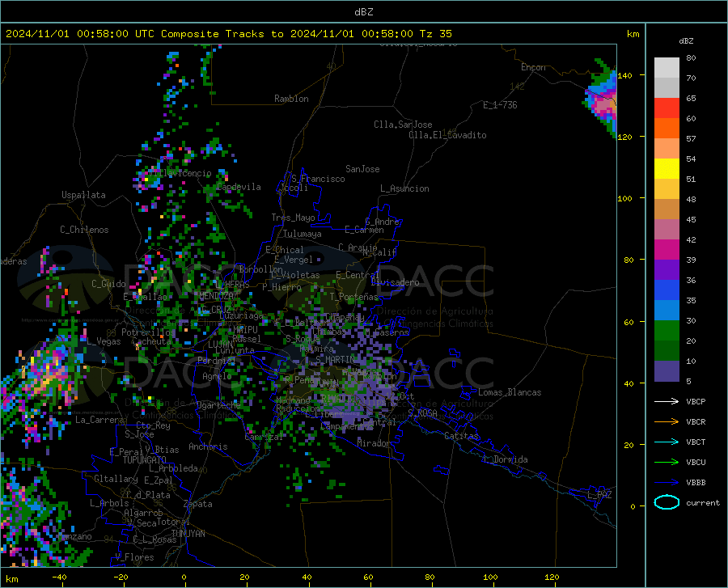Click the 'Ugarteche' map label
Viewport: 728px width, 588px height.
(218, 404)
